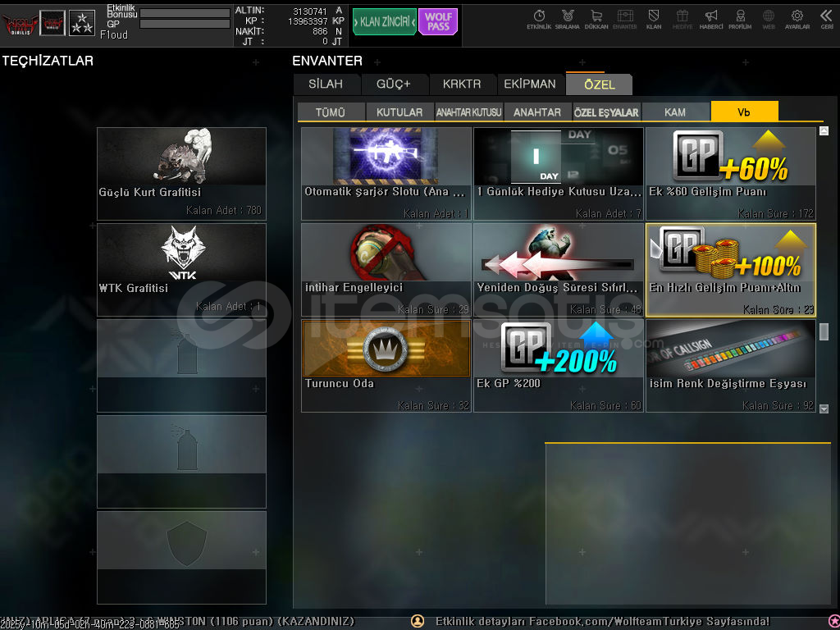This screenshot has height=630, width=840.
Task: Select Ek %60 Gelişim Puanı item
Action: pos(731,174)
